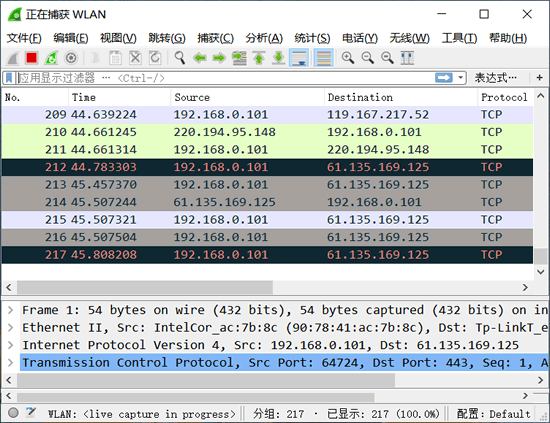This screenshot has height=423, width=550.
Task: Open the 编辑(E) menu
Action: pos(71,38)
